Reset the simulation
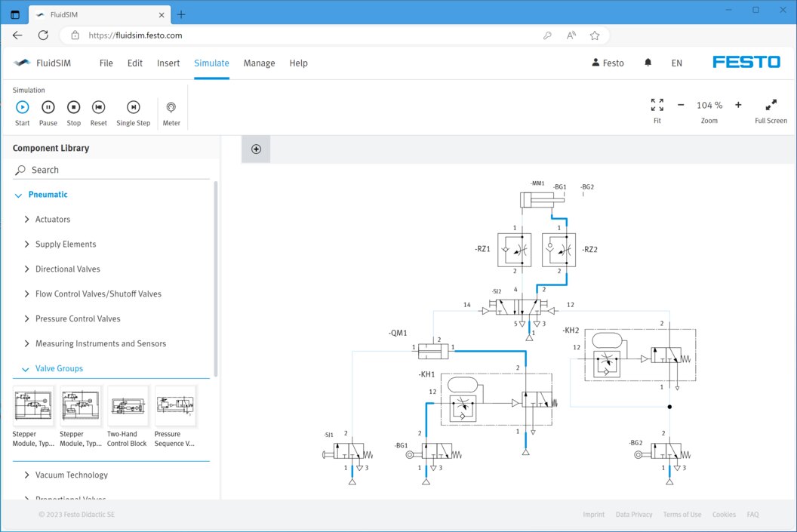 click(x=99, y=112)
